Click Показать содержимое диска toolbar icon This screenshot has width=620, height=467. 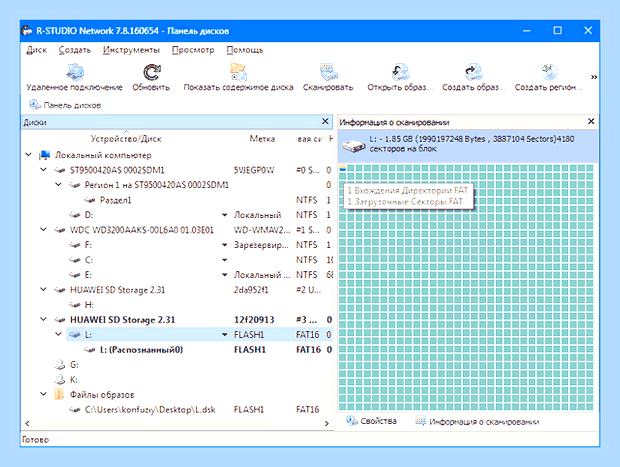[238, 72]
